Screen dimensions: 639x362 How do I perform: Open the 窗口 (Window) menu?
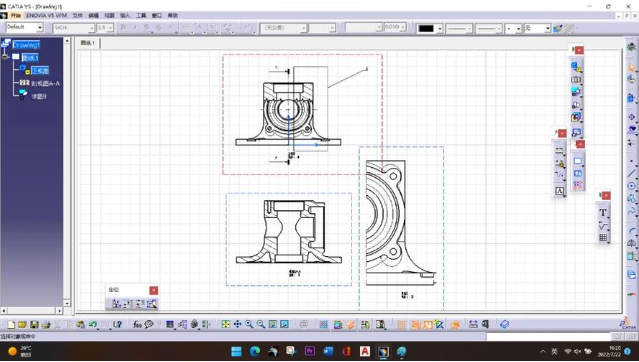157,15
